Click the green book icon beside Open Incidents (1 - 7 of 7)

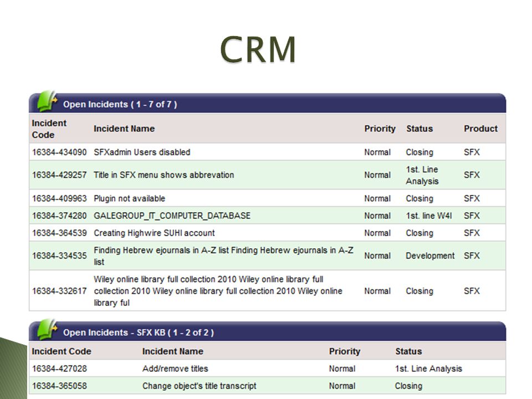(47, 101)
